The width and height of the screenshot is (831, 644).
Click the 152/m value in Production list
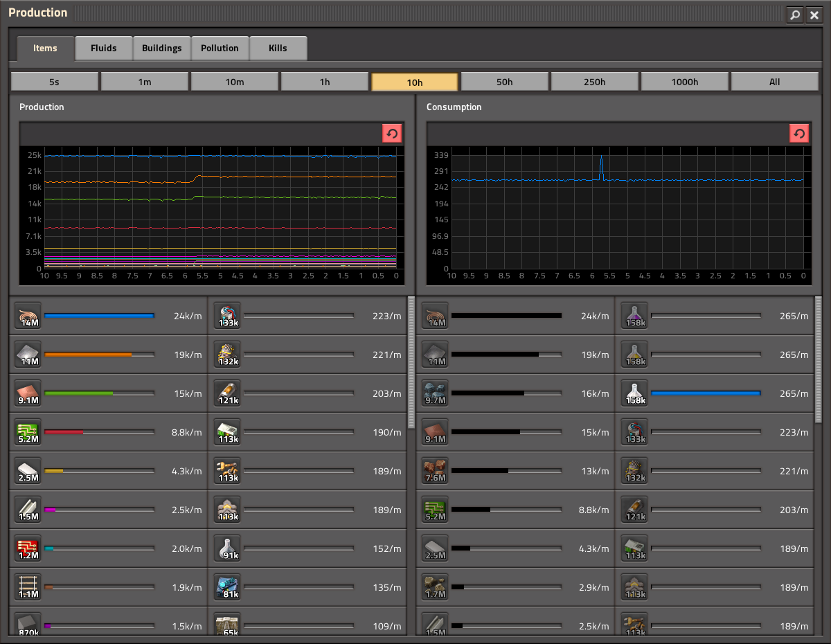[x=386, y=548]
